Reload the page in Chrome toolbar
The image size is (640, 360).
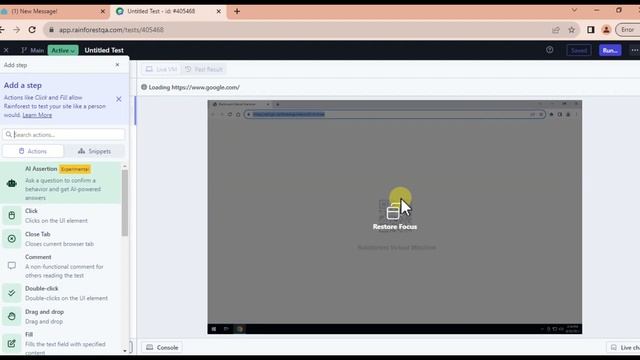point(32,29)
